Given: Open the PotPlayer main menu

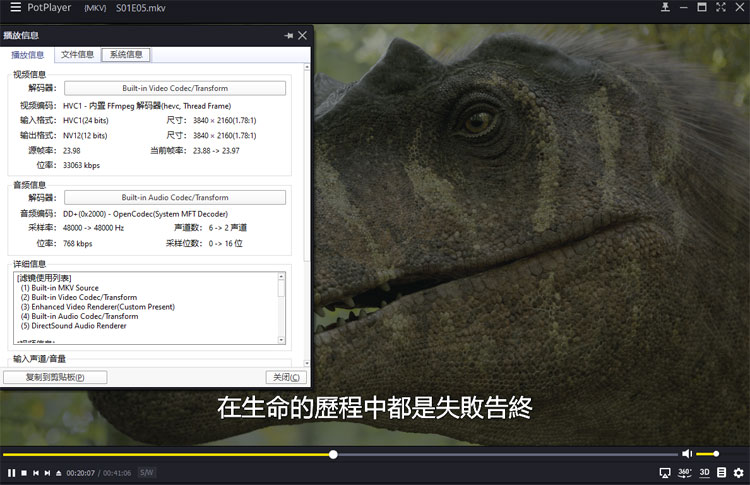Looking at the screenshot, I should coord(15,8).
